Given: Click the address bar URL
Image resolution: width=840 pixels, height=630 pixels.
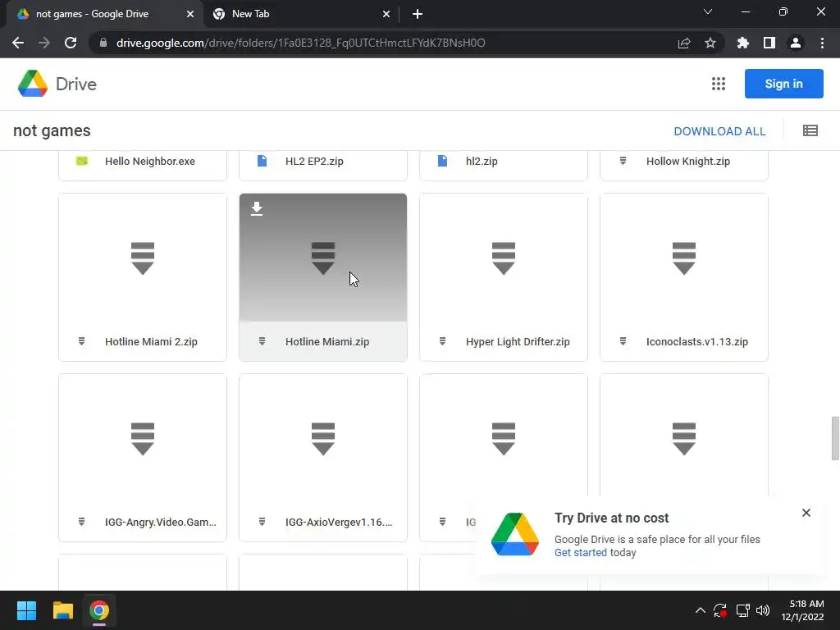Looking at the screenshot, I should pos(300,43).
